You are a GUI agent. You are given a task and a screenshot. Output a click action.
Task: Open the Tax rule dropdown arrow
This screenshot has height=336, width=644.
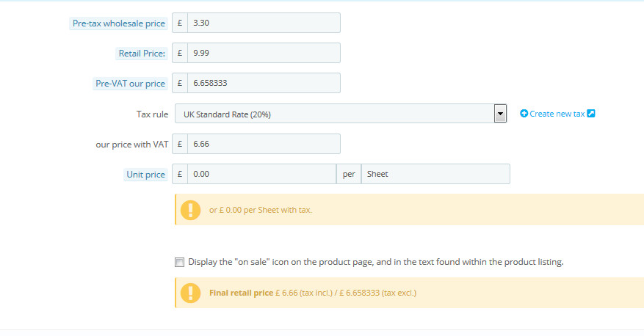click(500, 114)
